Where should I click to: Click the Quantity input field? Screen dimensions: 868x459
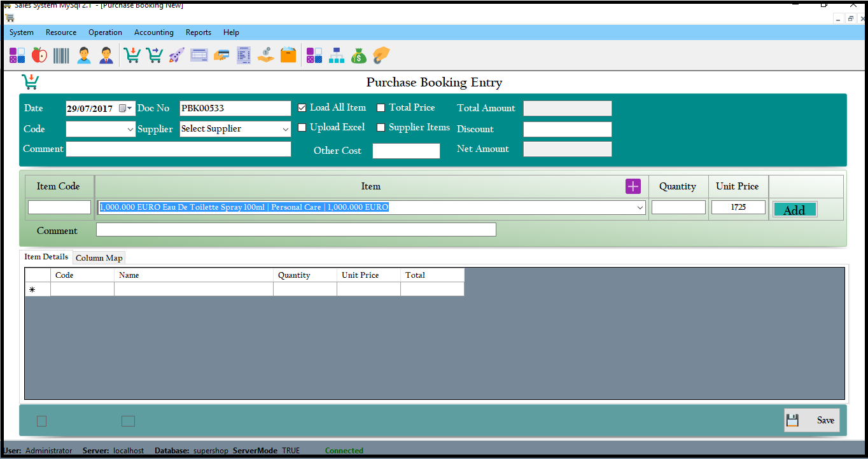pyautogui.click(x=678, y=207)
